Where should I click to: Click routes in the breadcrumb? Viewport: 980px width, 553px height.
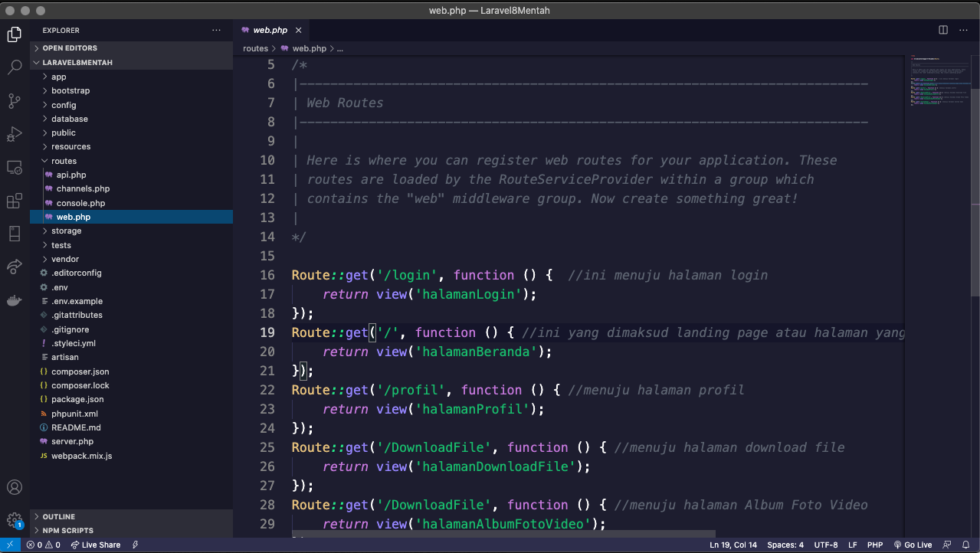point(255,48)
